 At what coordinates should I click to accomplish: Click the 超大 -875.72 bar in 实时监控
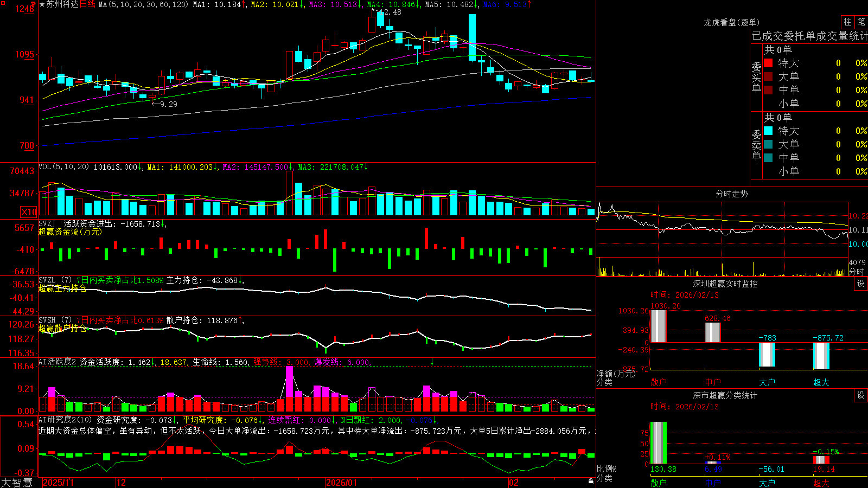[x=821, y=356]
